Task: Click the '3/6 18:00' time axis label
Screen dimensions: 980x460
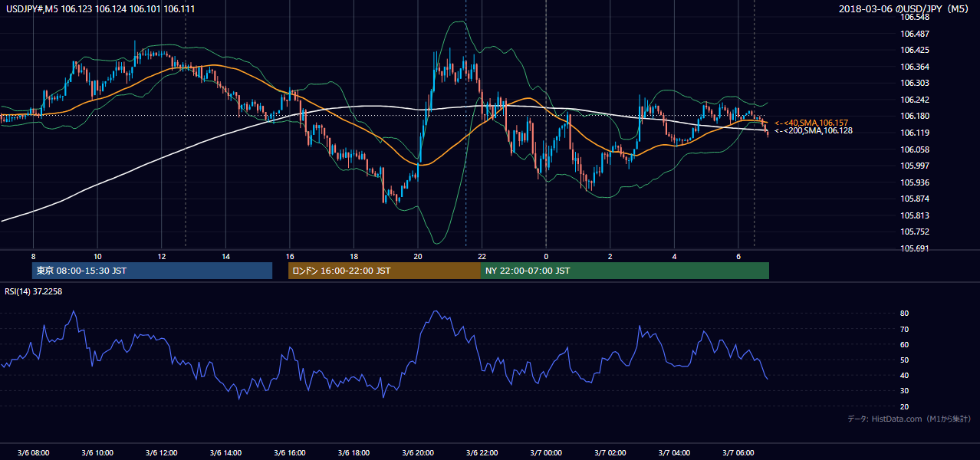Action: coord(354,452)
